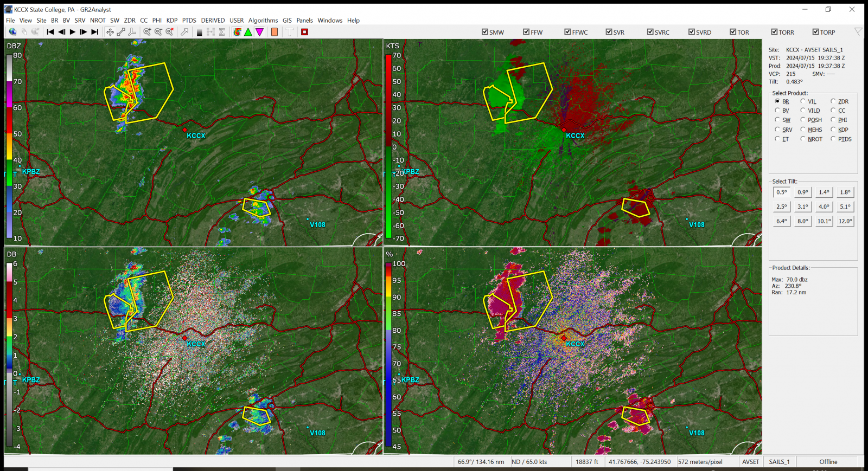Select the cross-section tool icon
Image resolution: width=868 pixels, height=471 pixels.
click(132, 32)
